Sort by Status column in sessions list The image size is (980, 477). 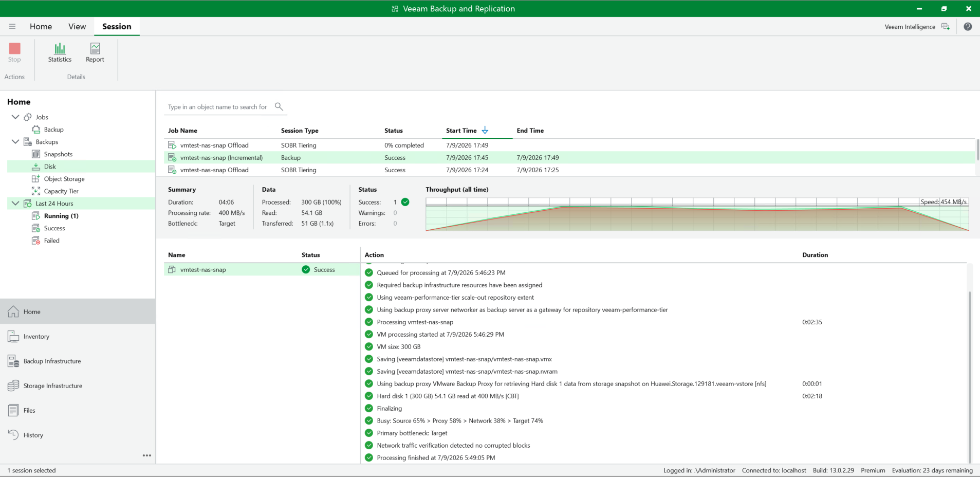point(394,131)
